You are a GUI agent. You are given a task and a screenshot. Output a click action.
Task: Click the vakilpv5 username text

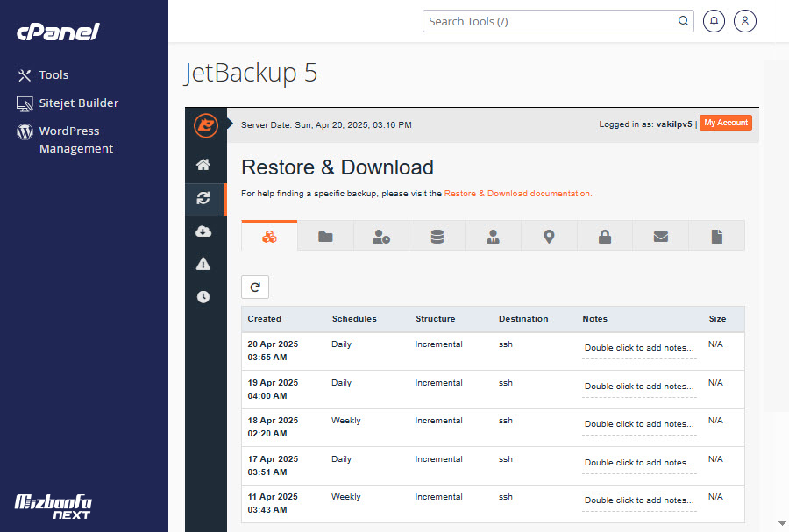click(x=674, y=124)
